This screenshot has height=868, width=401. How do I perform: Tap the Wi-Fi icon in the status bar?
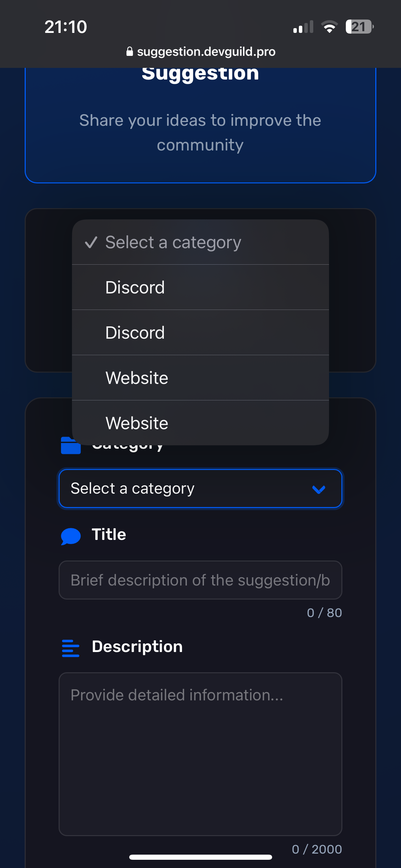click(329, 27)
